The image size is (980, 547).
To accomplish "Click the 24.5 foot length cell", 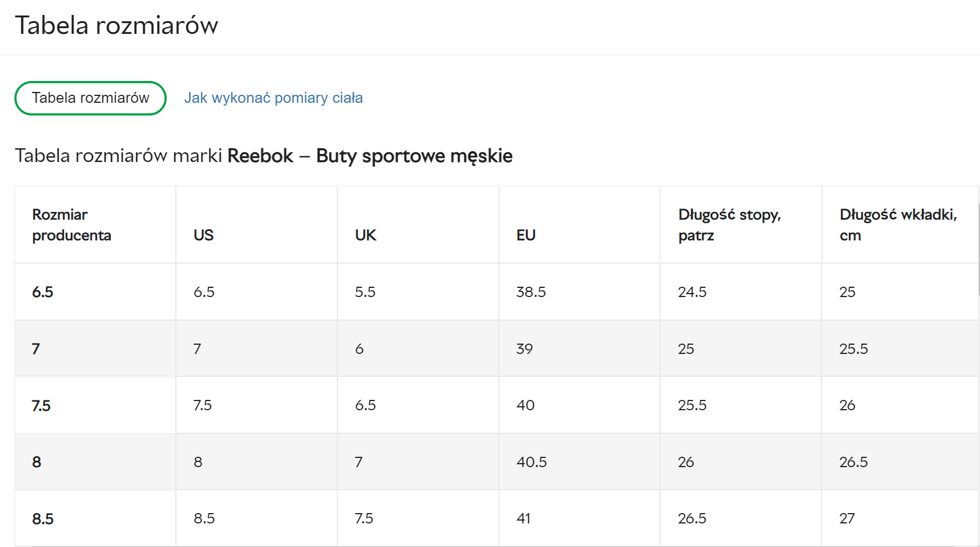I will (x=692, y=292).
